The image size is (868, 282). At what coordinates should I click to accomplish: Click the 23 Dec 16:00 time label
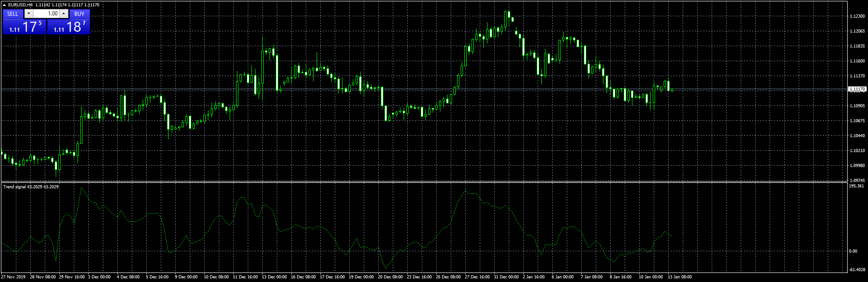tap(420, 277)
